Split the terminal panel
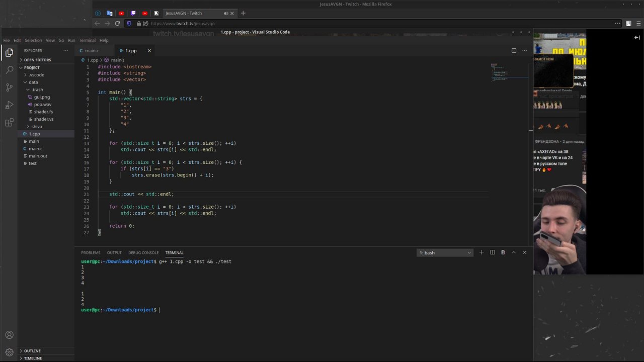This screenshot has height=362, width=644. point(493,252)
